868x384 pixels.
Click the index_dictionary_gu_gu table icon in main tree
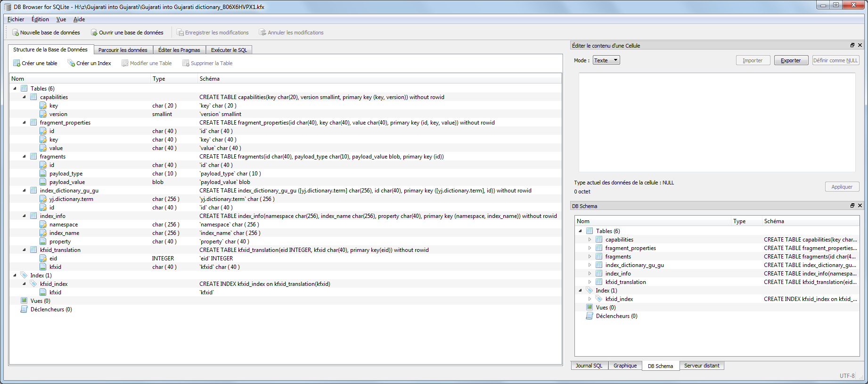click(33, 191)
